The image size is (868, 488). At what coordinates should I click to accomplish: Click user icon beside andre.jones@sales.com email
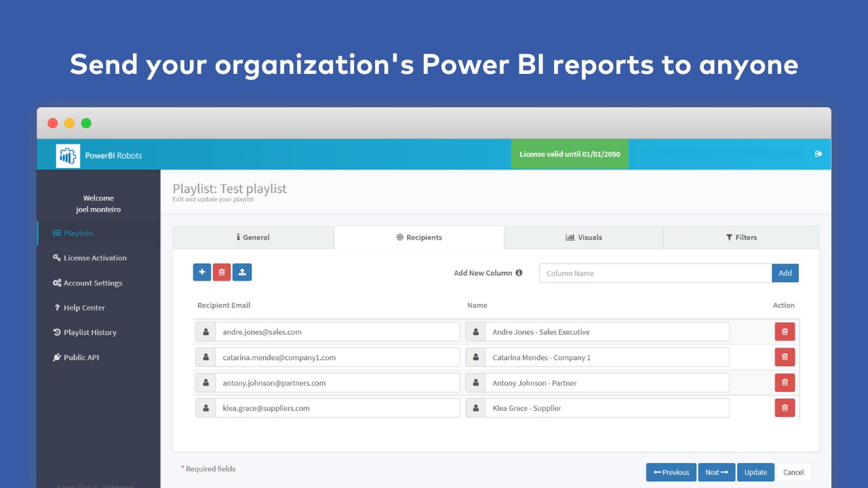[x=205, y=332]
